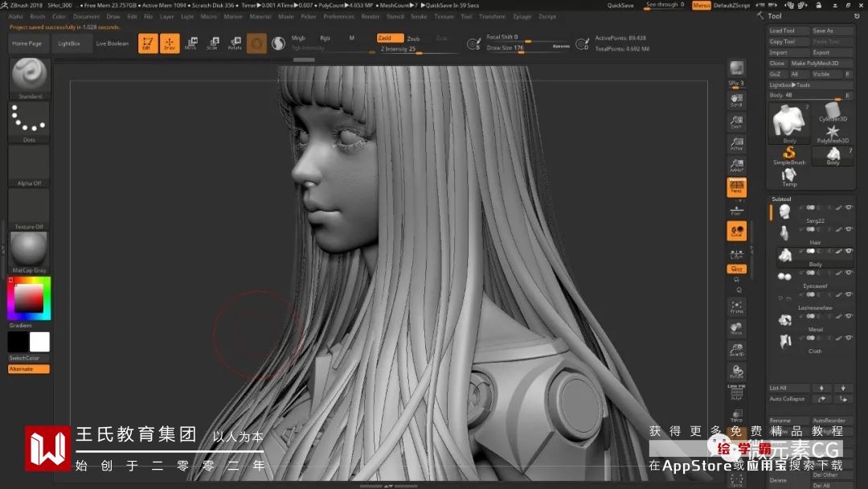Toggle the Persp perspective button

point(737,187)
